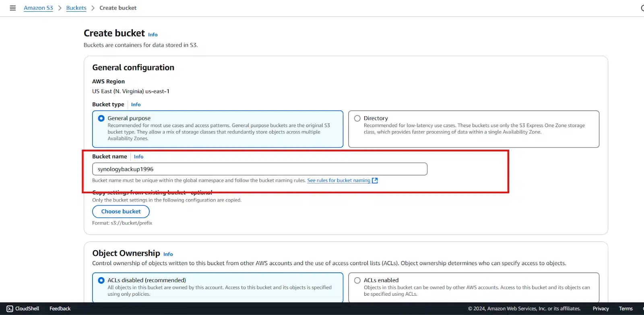Click the Directory bucket type card description
The height and width of the screenshot is (315, 644).
click(x=474, y=129)
